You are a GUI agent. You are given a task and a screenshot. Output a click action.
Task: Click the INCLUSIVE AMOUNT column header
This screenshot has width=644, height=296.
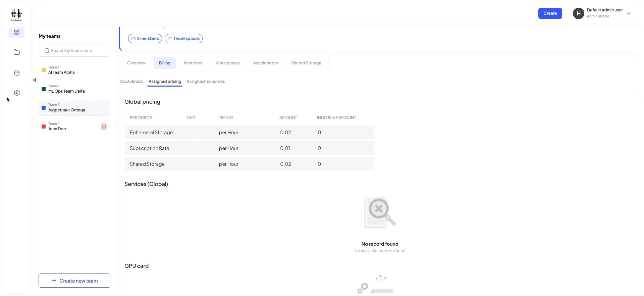coord(336,118)
